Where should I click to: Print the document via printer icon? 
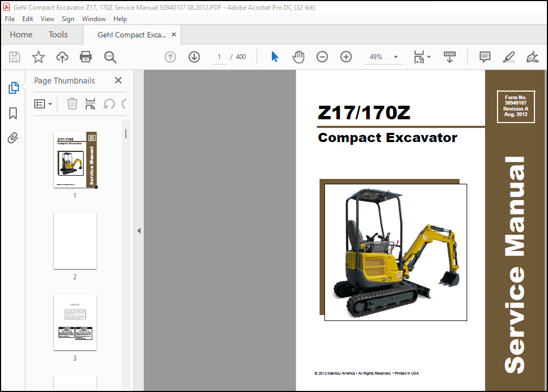click(86, 57)
